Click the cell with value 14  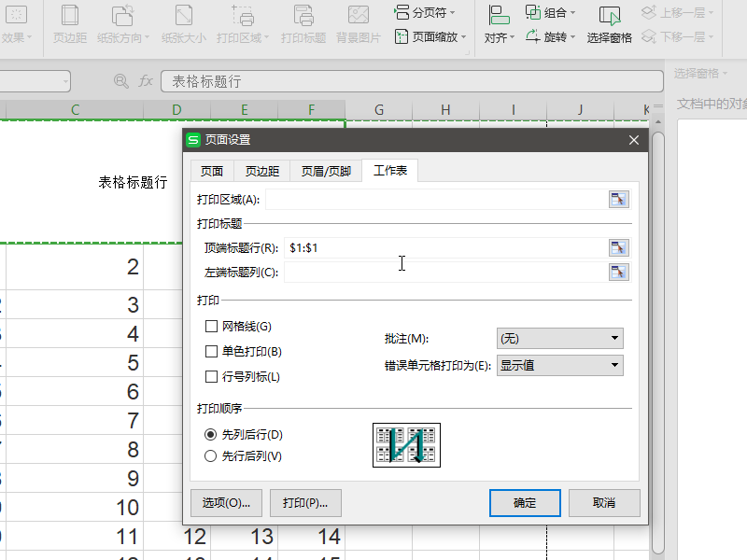pos(312,536)
